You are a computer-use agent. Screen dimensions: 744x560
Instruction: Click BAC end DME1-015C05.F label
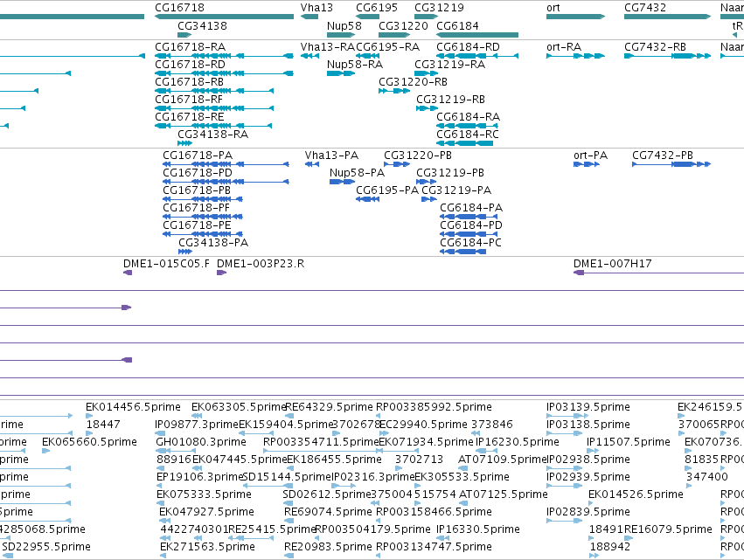pos(166,264)
